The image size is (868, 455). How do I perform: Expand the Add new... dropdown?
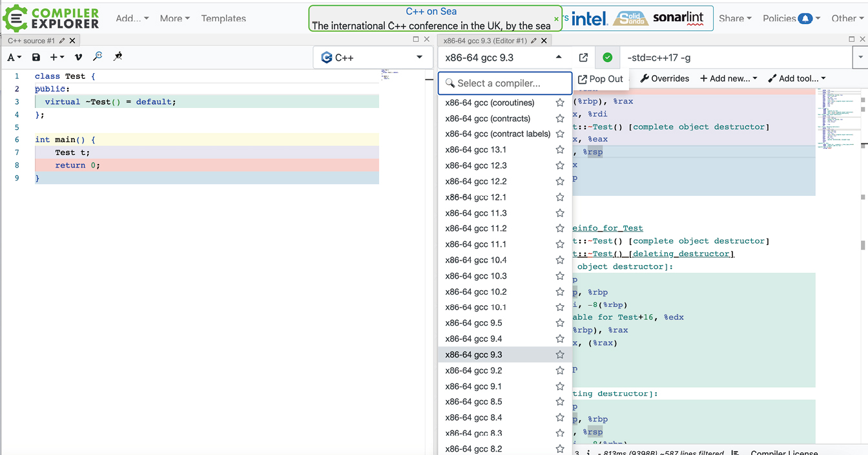pos(728,79)
